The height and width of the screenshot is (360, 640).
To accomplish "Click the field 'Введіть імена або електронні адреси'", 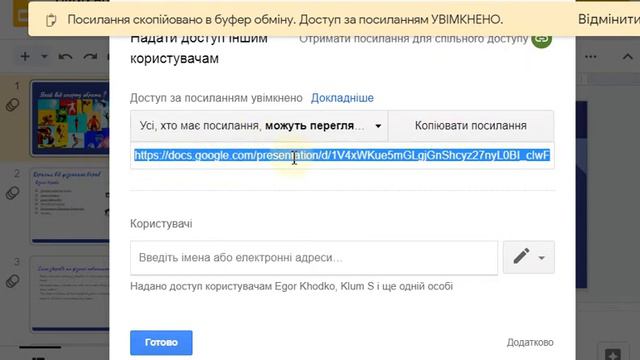I will pyautogui.click(x=314, y=258).
